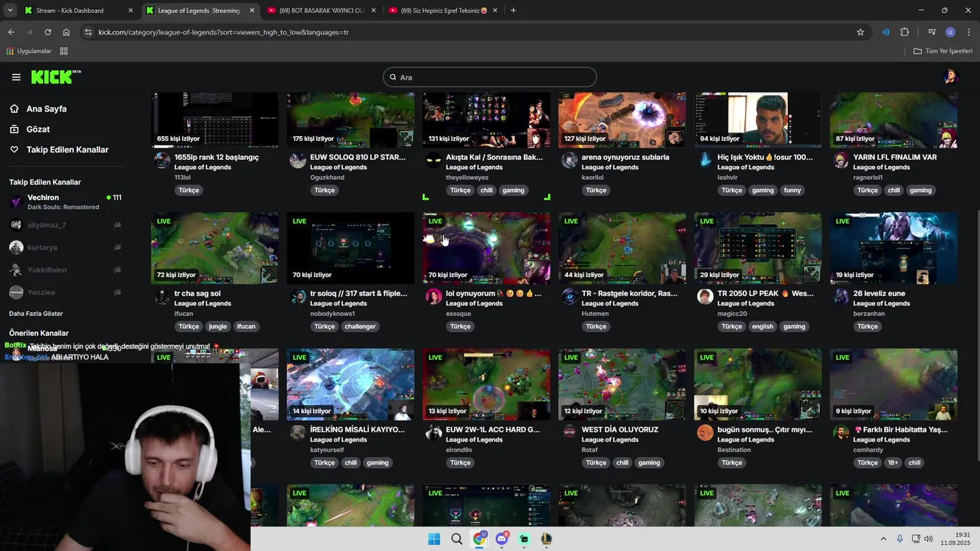This screenshot has height=551, width=980.
Task: Open 'arena oynuyoruz sublarla' stream title
Action: (x=626, y=158)
